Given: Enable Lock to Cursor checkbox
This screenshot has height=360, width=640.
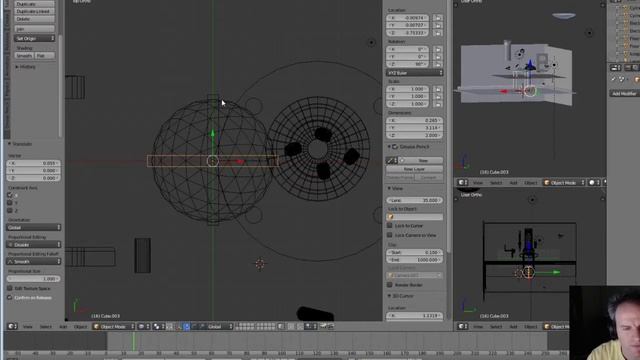Looking at the screenshot, I should (390, 226).
